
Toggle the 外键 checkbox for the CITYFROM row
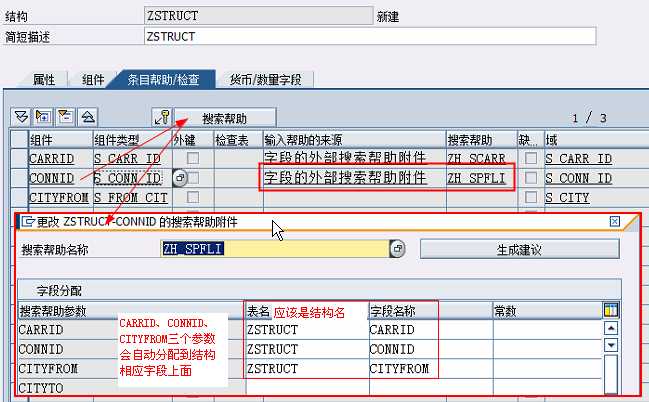tap(193, 197)
